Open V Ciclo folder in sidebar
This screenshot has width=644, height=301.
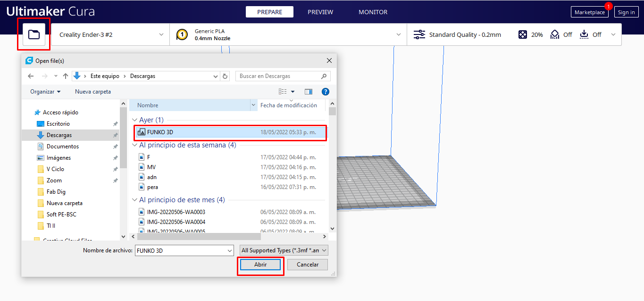click(x=55, y=169)
